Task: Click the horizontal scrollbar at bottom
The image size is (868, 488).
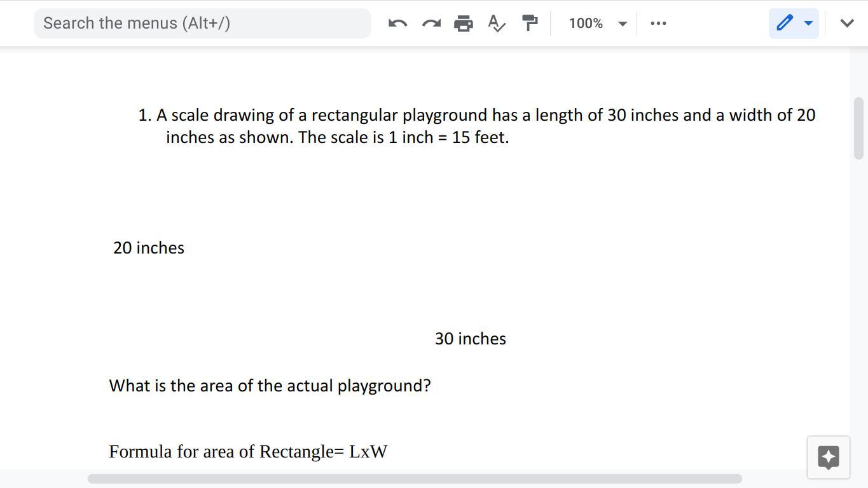Action: click(x=415, y=478)
